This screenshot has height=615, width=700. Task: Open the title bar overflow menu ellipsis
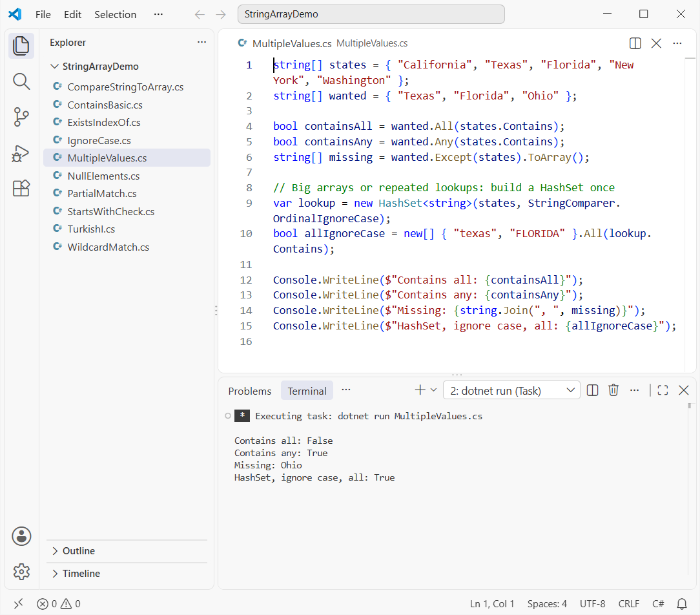[x=158, y=14]
